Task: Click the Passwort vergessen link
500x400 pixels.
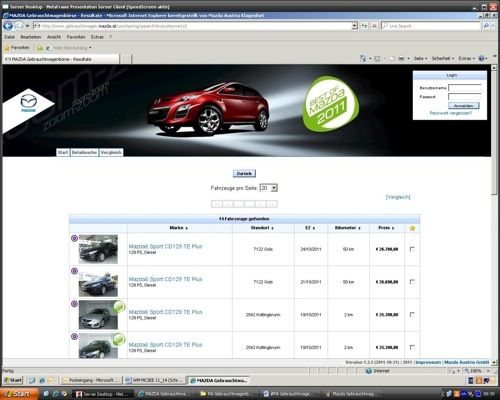Action: click(451, 113)
